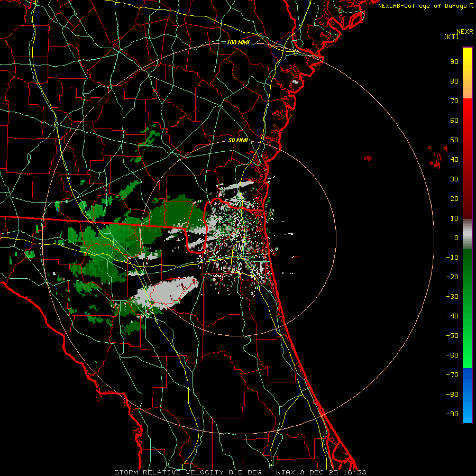Click the positive 20 scale value

click(x=454, y=198)
